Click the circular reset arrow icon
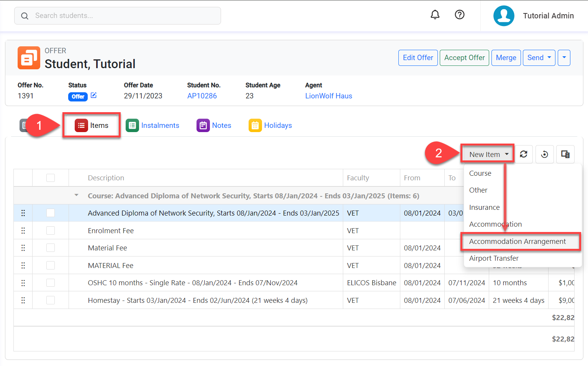The height and width of the screenshot is (366, 588). pyautogui.click(x=544, y=154)
